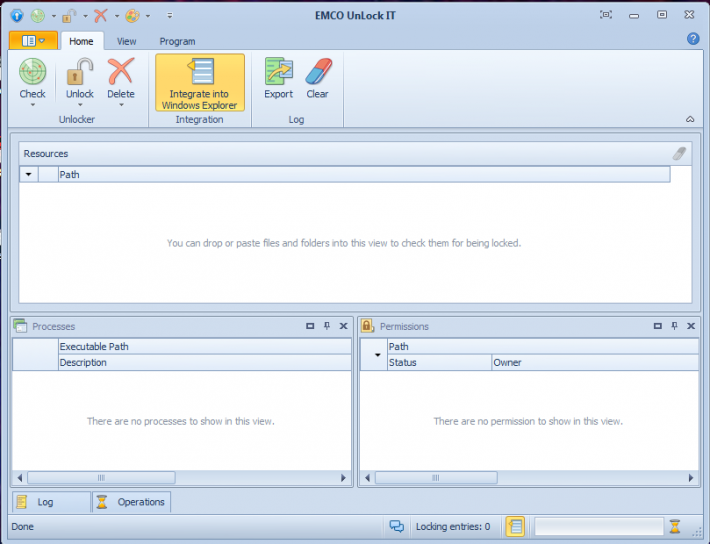Click Done status text
Screen dimensions: 710x544
(x=23, y=526)
